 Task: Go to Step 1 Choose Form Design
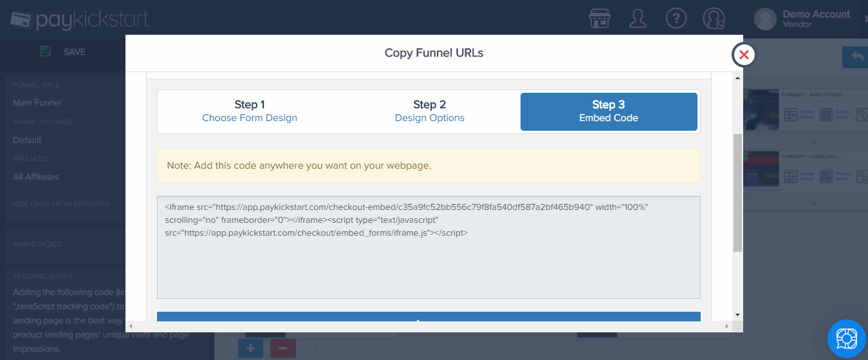point(250,111)
